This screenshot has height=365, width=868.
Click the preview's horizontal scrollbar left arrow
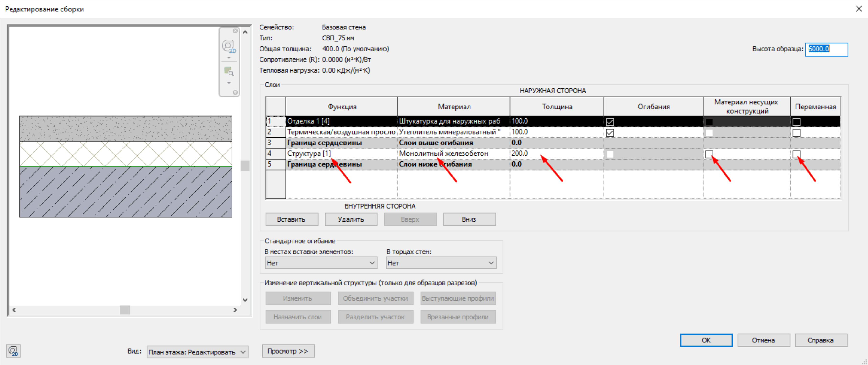click(14, 310)
